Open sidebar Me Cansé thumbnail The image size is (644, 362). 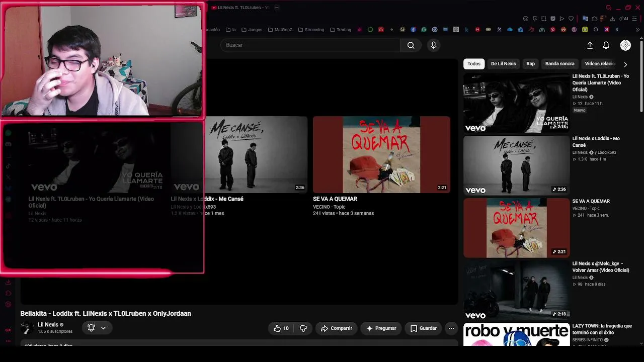point(516,165)
